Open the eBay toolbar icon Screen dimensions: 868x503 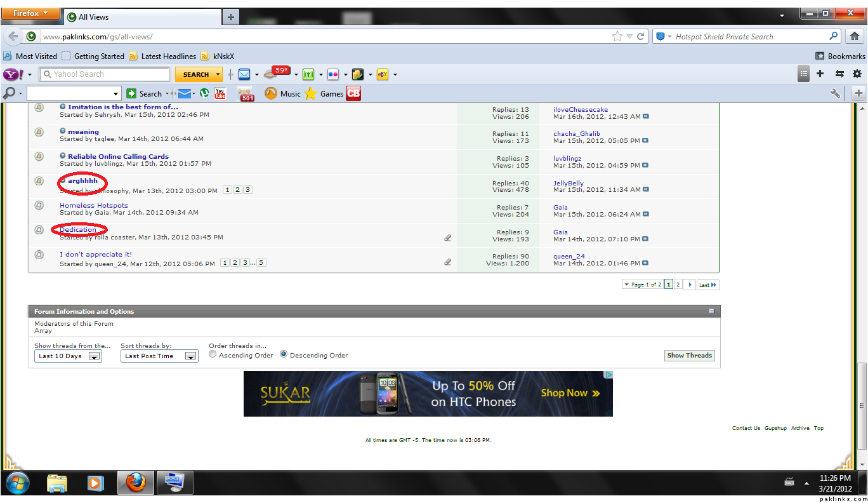pos(383,74)
